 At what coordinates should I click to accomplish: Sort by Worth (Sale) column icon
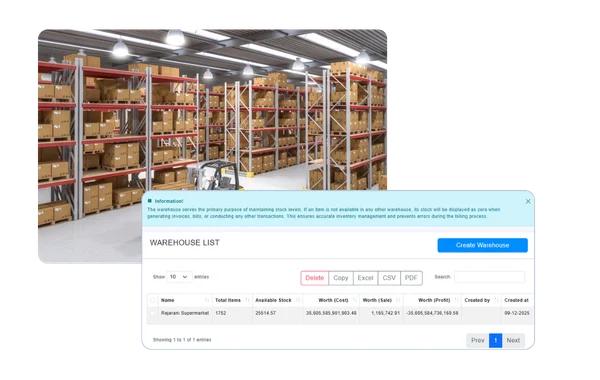pyautogui.click(x=398, y=300)
